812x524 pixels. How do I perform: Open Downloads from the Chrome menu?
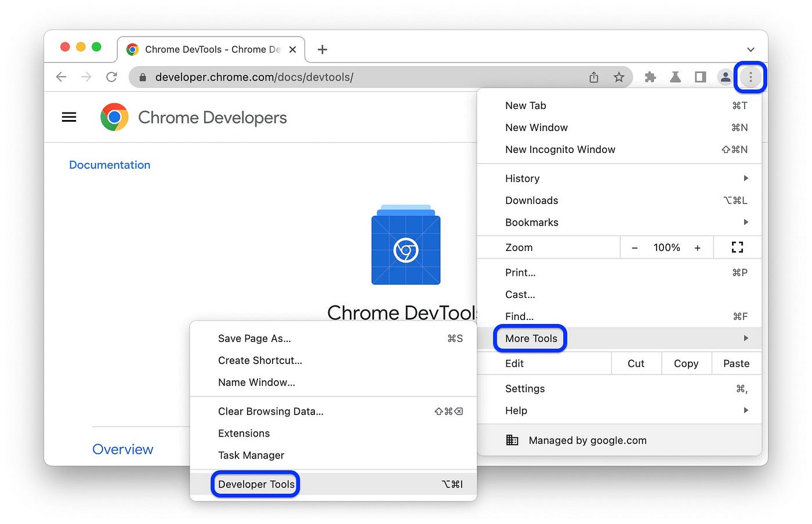click(x=619, y=201)
